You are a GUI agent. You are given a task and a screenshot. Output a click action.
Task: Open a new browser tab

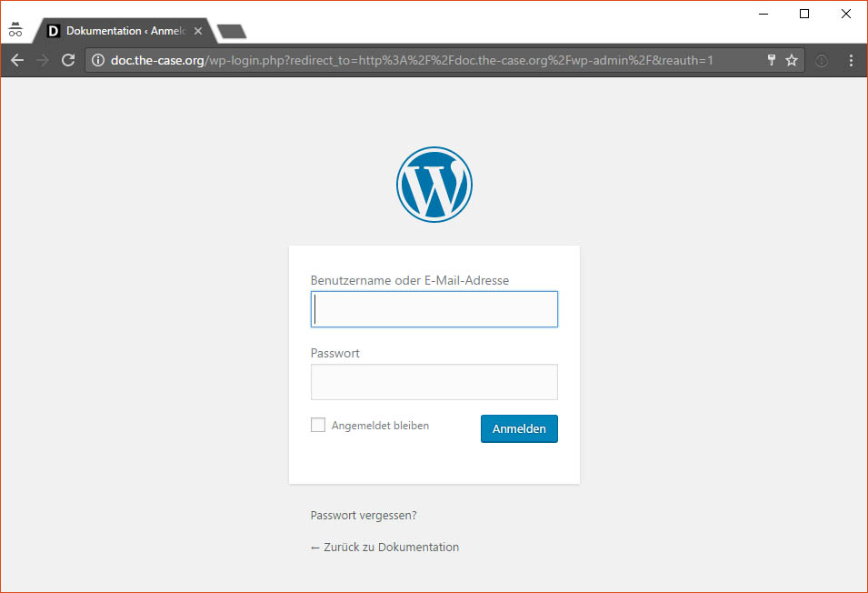click(x=233, y=32)
